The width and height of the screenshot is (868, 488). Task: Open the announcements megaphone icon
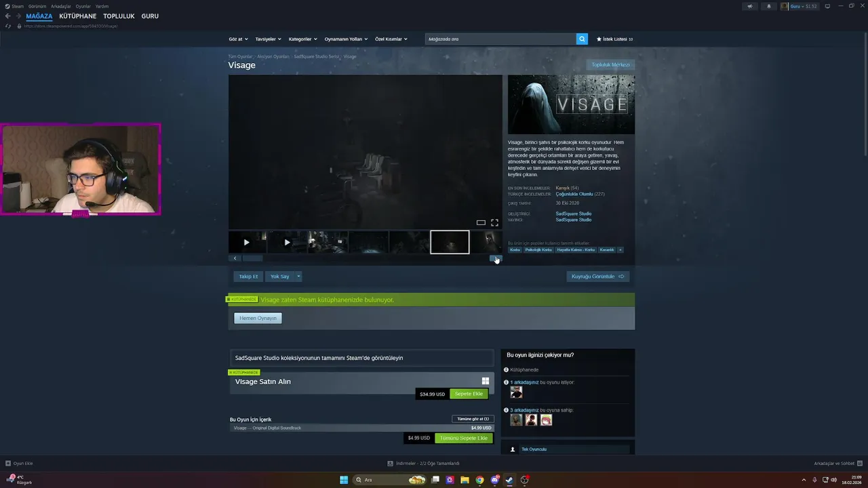(x=749, y=6)
